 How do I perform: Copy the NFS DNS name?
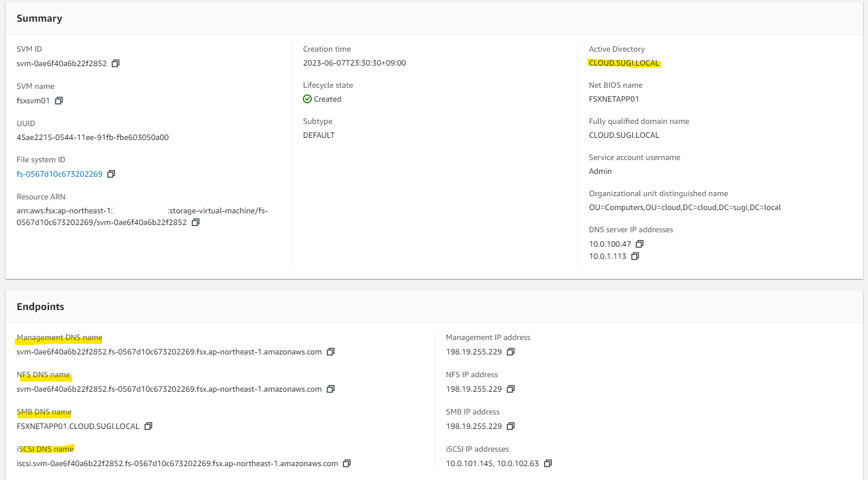331,389
